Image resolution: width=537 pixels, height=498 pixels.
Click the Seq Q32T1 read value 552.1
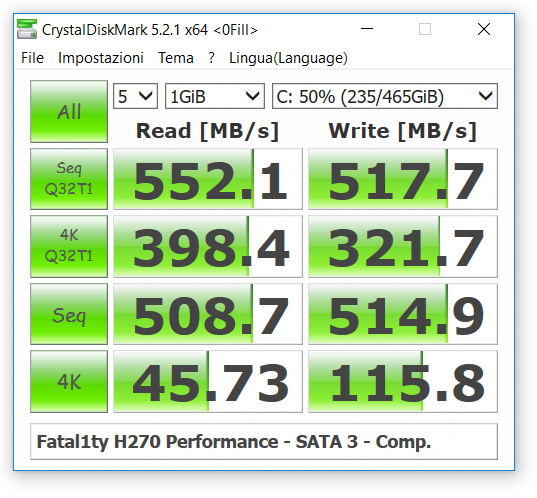click(x=208, y=179)
